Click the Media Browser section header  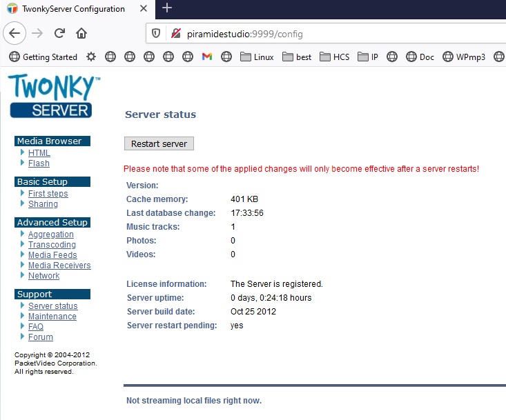point(52,141)
